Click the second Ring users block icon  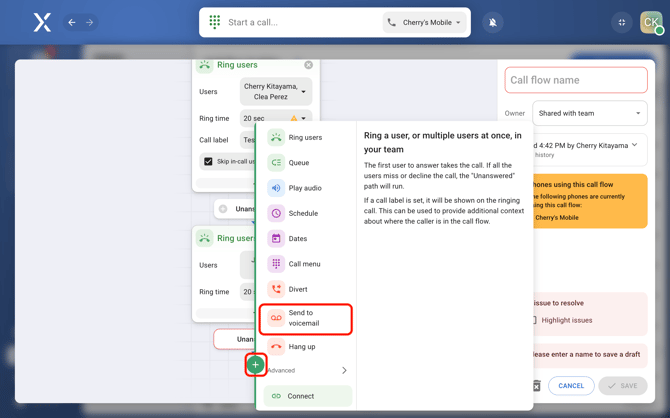(x=205, y=238)
